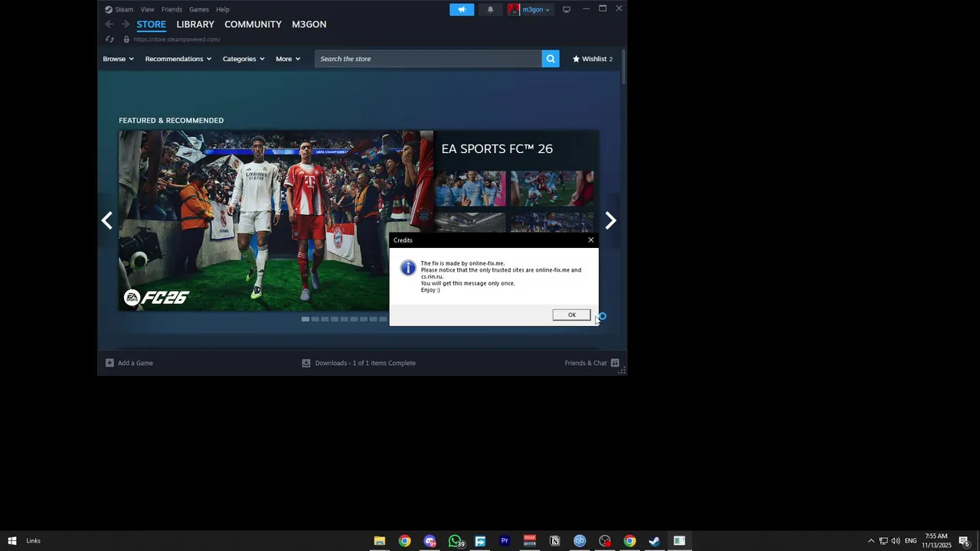Click Add a Game
Viewport: 980px width, 551px height.
coord(129,363)
